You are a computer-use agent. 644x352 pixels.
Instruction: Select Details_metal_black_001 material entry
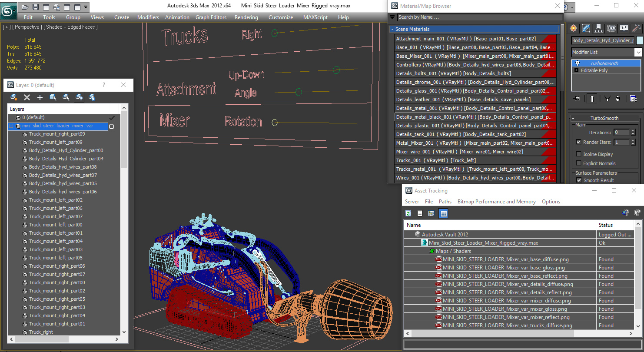[475, 117]
